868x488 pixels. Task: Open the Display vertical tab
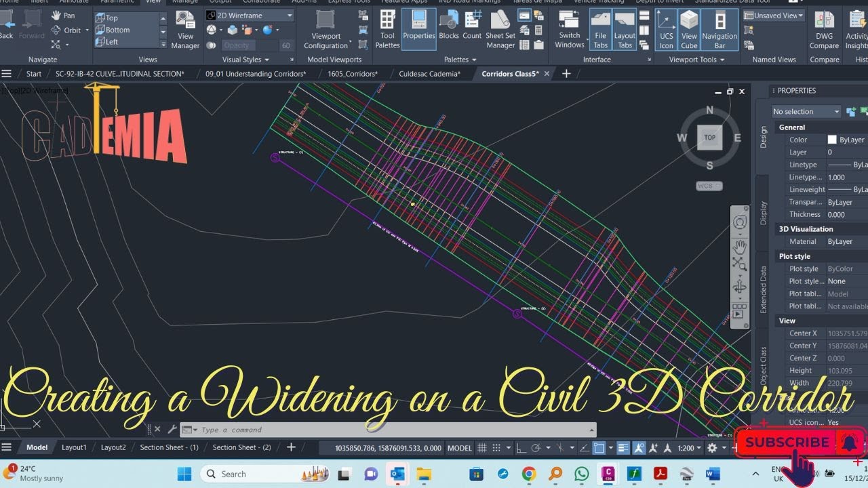tap(763, 213)
